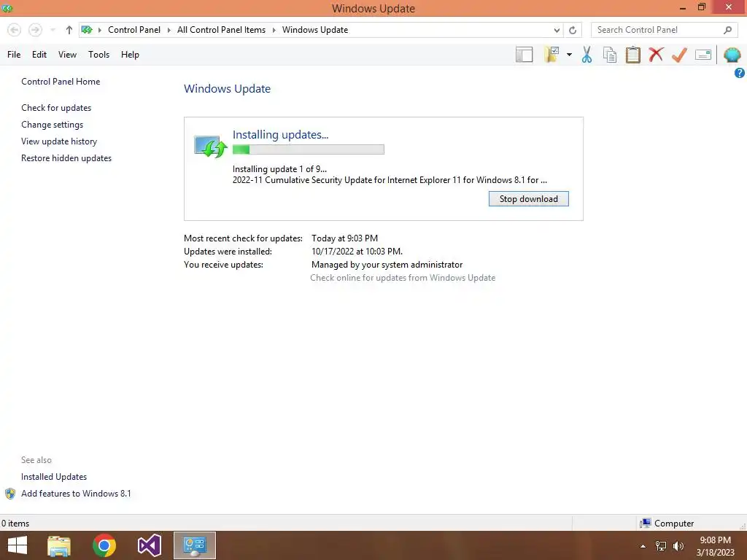Click the 2022-11 Cumulative Security Update text
The image size is (747, 560).
390,180
